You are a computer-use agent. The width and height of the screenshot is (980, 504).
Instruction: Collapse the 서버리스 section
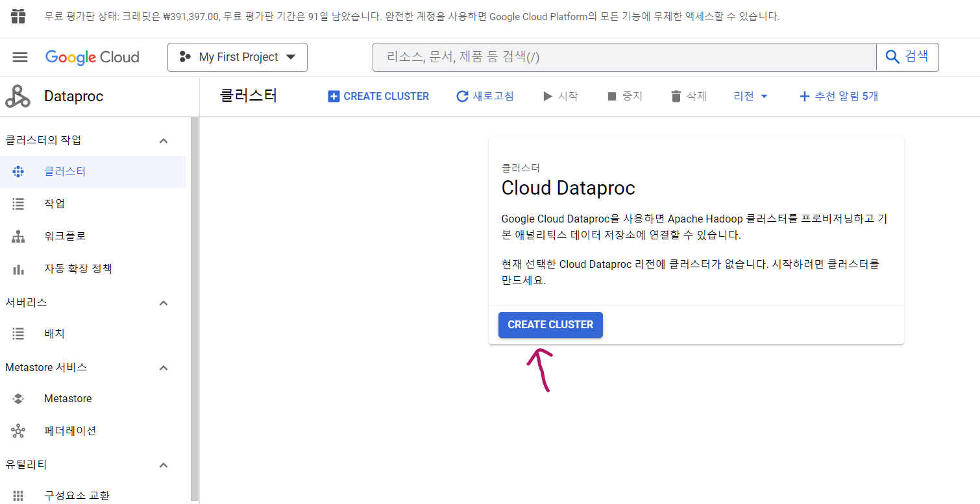164,303
